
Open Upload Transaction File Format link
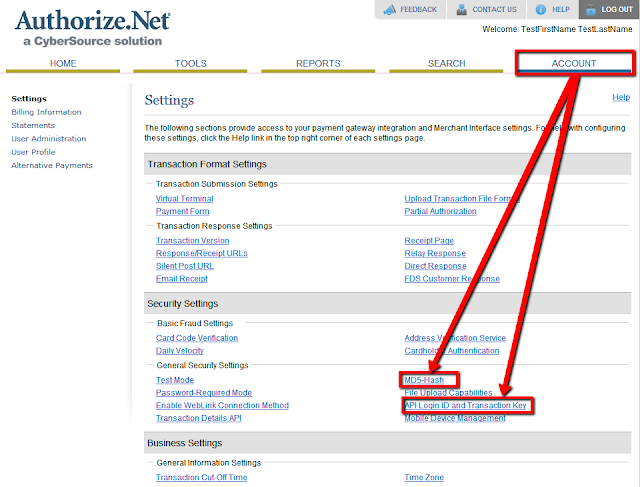pyautogui.click(x=462, y=198)
